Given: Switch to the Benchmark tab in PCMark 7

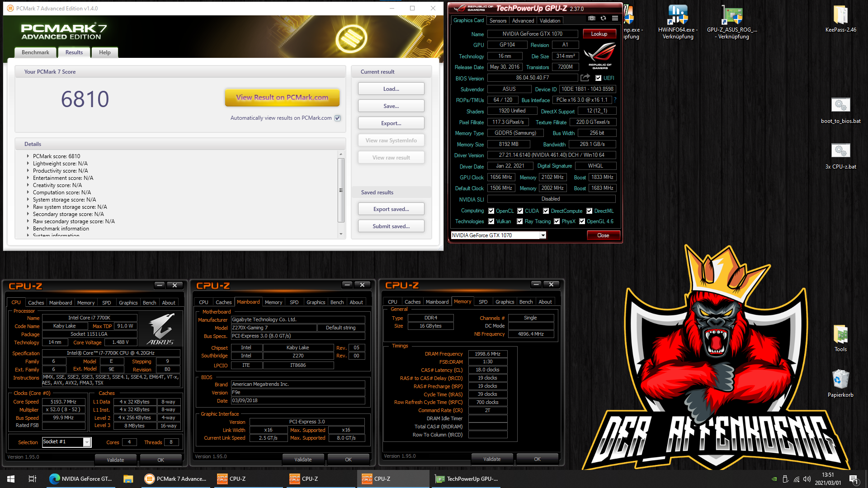Looking at the screenshot, I should coord(35,52).
